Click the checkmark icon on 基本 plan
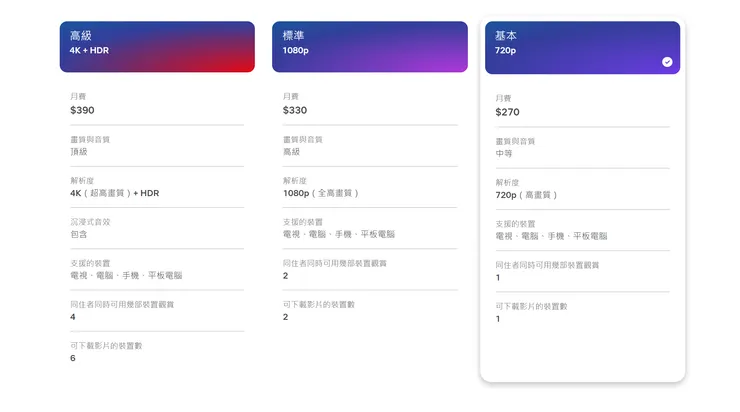Viewport: 740px width, 412px height. click(667, 62)
